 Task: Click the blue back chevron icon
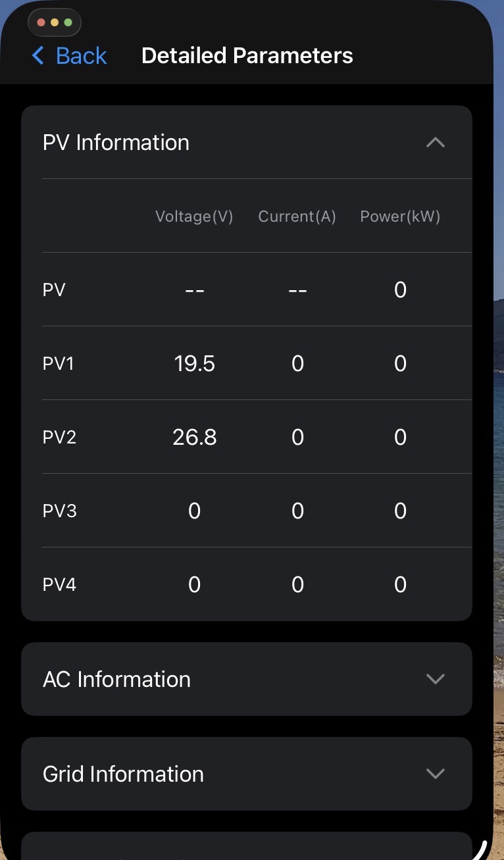38,56
